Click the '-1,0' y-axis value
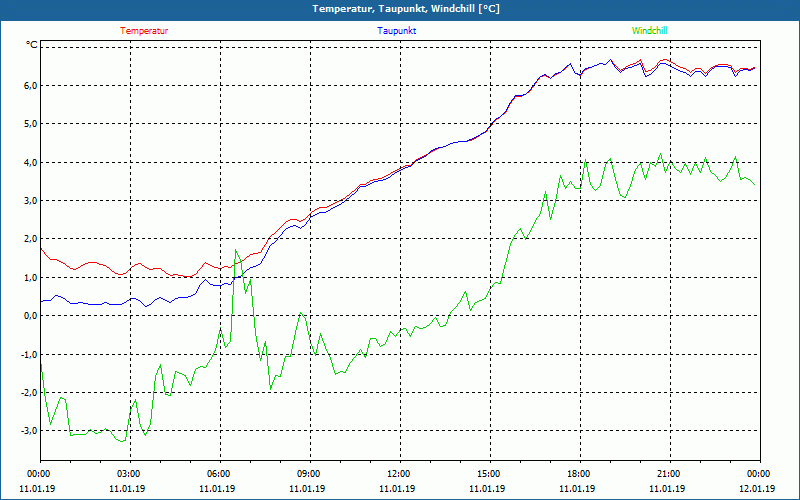Screen dimensions: 800x500 (x=29, y=354)
